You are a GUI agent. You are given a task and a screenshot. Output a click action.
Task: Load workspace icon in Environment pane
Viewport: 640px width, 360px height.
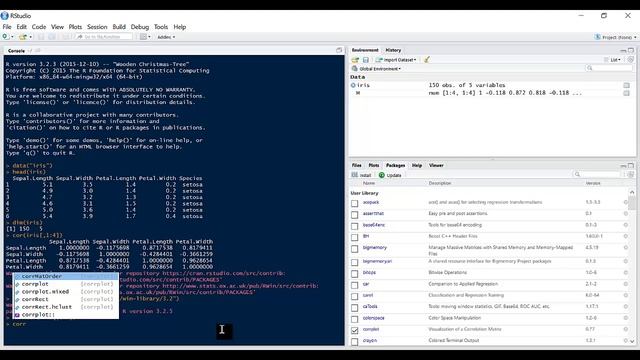(x=355, y=60)
